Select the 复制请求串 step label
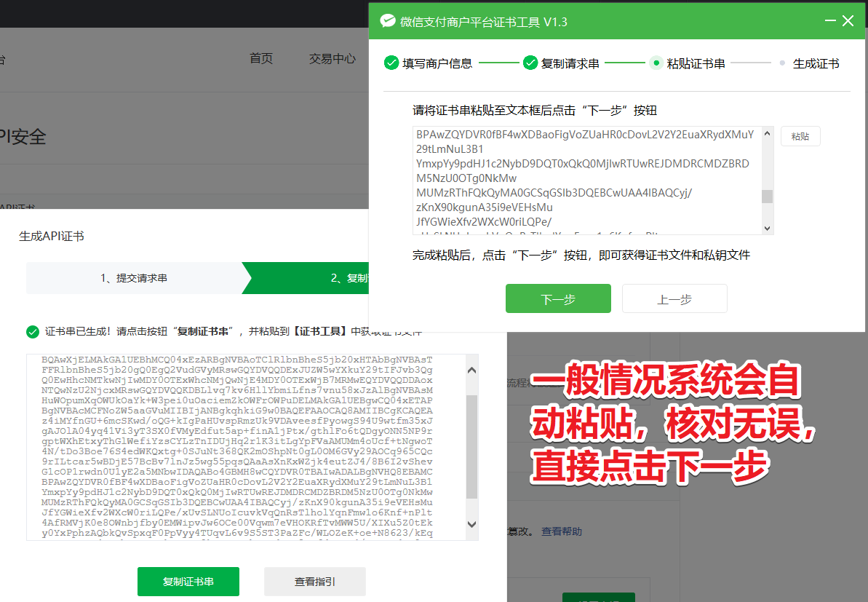 (x=570, y=63)
